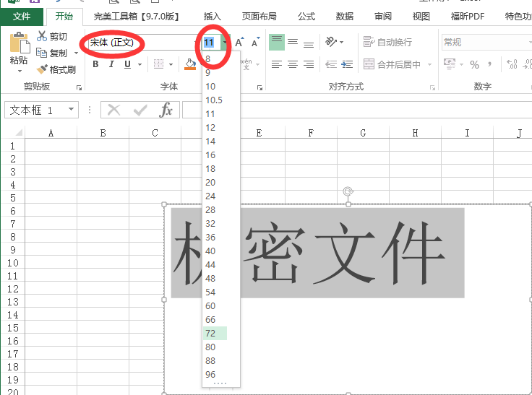Select middle vertical alignment

click(293, 42)
